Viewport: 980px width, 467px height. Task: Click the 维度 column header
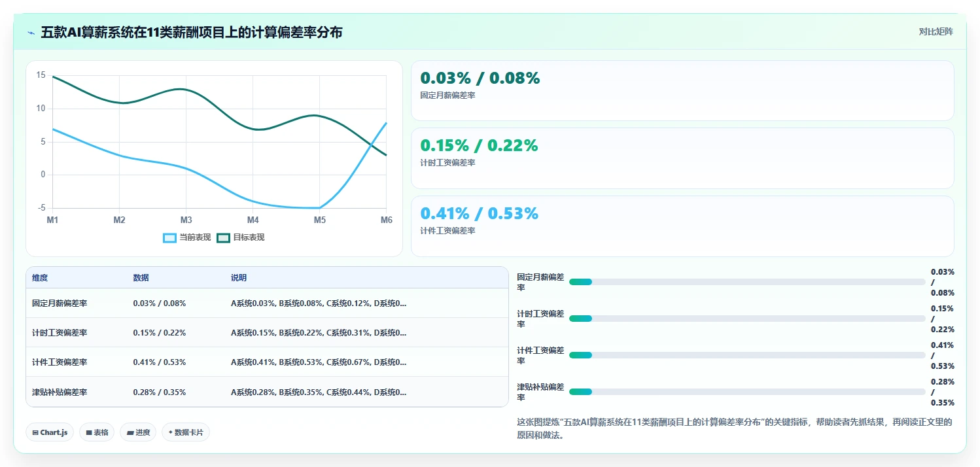click(40, 278)
